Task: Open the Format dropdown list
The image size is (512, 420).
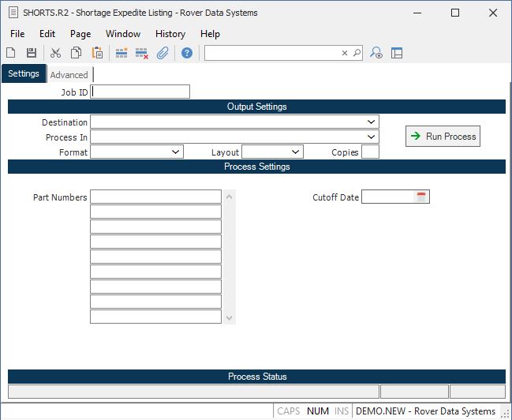Action: pyautogui.click(x=175, y=152)
